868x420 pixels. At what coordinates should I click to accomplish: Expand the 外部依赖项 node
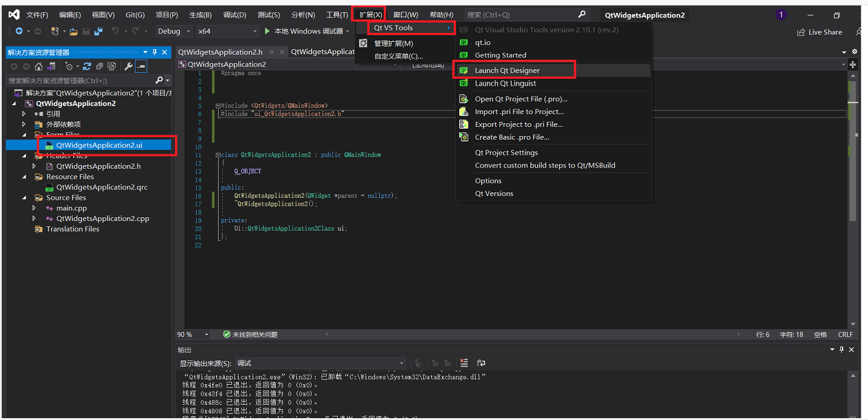coord(24,124)
